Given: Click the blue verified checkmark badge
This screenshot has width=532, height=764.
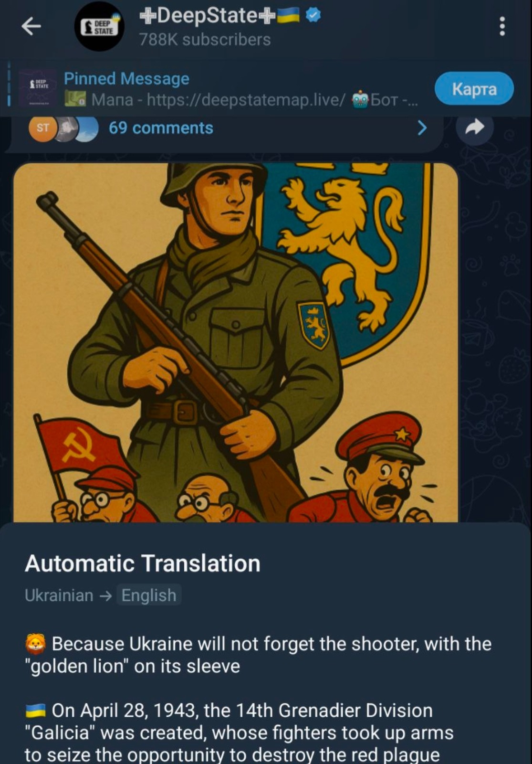Looking at the screenshot, I should point(313,15).
